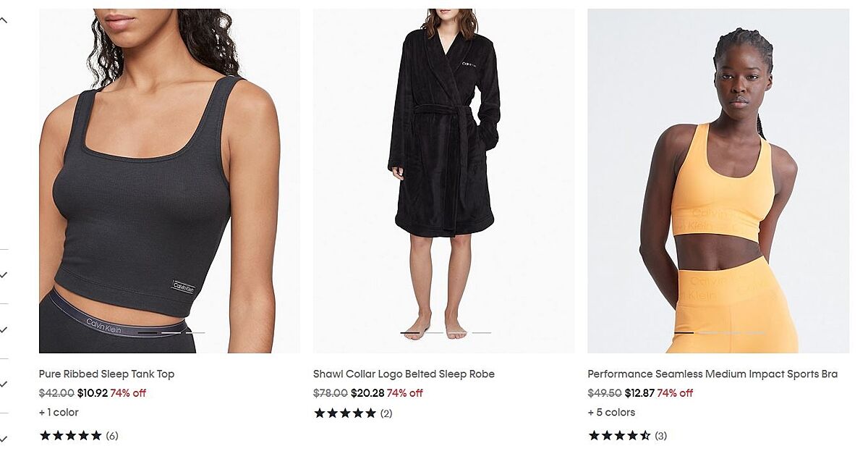Open Shawl Collar Logo Belted Sleep Robe

click(x=404, y=374)
